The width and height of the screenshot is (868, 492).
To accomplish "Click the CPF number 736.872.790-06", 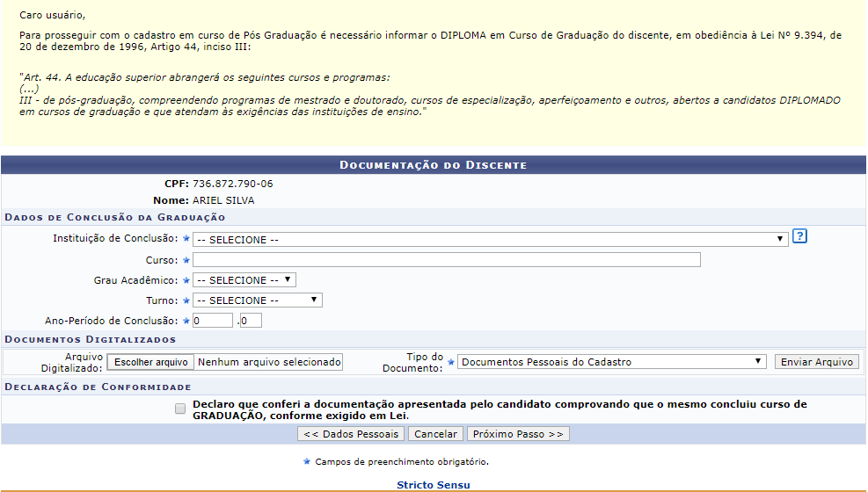I will click(x=232, y=184).
